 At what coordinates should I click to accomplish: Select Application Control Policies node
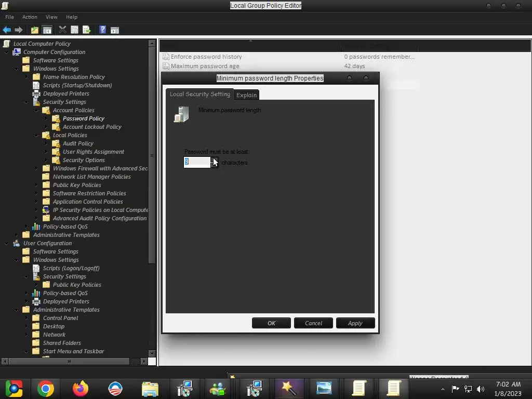click(x=88, y=202)
